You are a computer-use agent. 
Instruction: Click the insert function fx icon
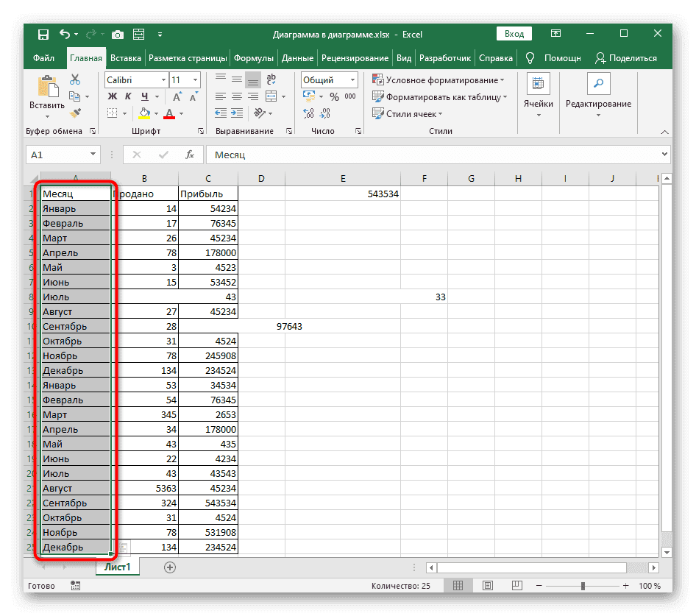pyautogui.click(x=190, y=155)
